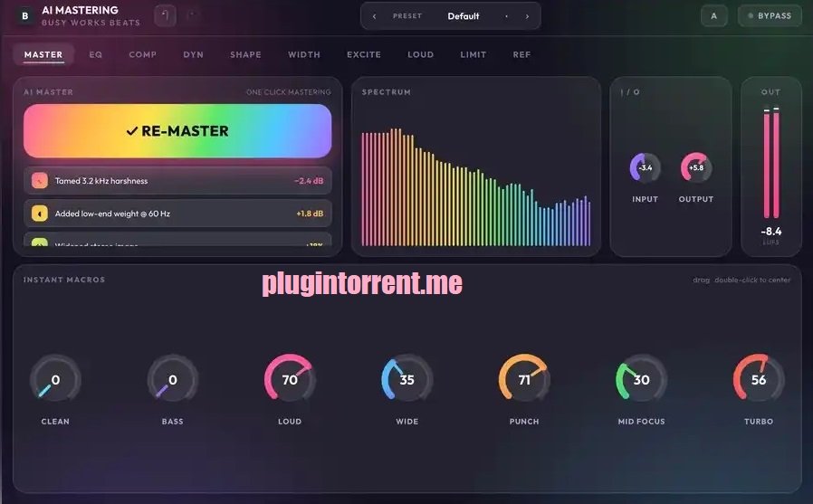Switch to the EXCITE tab
This screenshot has height=504, width=813.
(364, 54)
